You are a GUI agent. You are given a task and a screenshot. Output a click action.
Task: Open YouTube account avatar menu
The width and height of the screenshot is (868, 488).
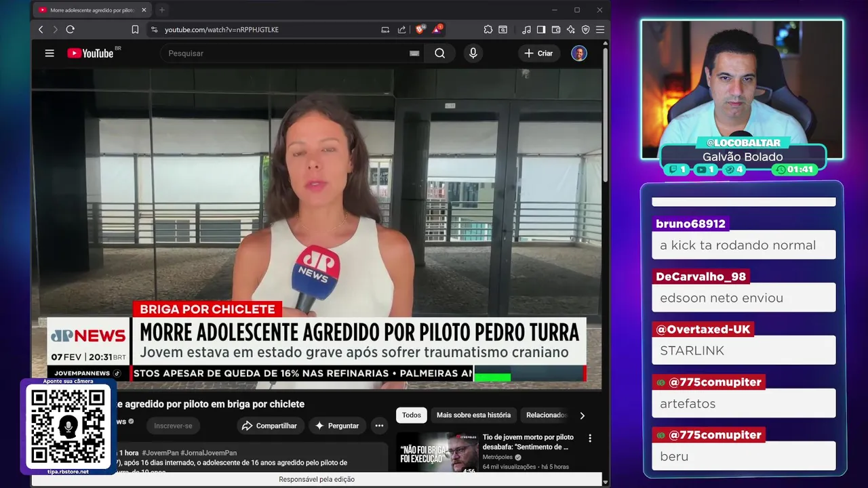click(x=578, y=54)
